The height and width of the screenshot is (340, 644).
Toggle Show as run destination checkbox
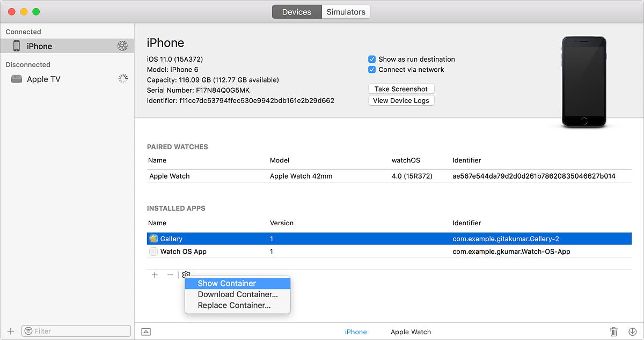[x=372, y=59]
